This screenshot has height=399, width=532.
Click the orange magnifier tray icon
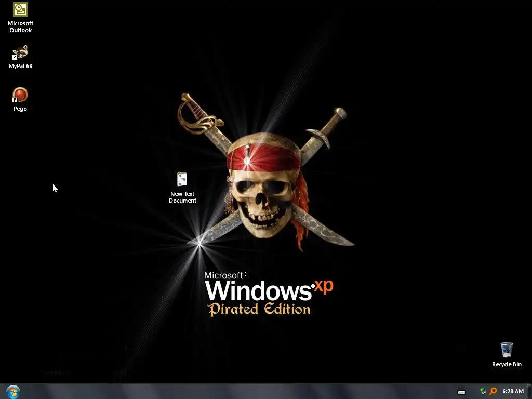tap(493, 391)
